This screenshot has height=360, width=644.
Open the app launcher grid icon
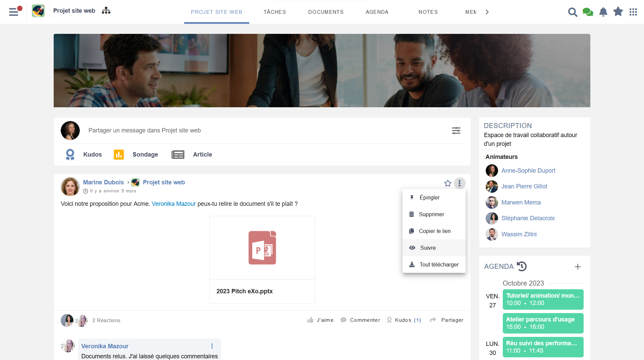[x=633, y=12]
